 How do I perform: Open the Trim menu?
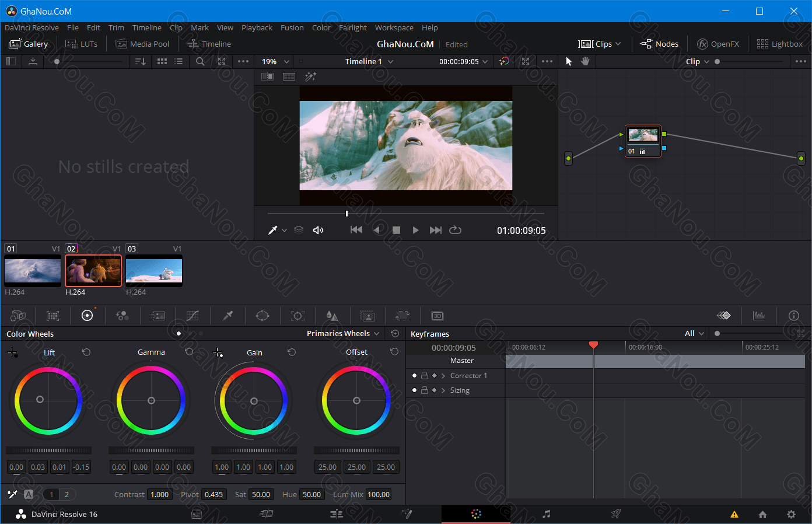[x=116, y=27]
